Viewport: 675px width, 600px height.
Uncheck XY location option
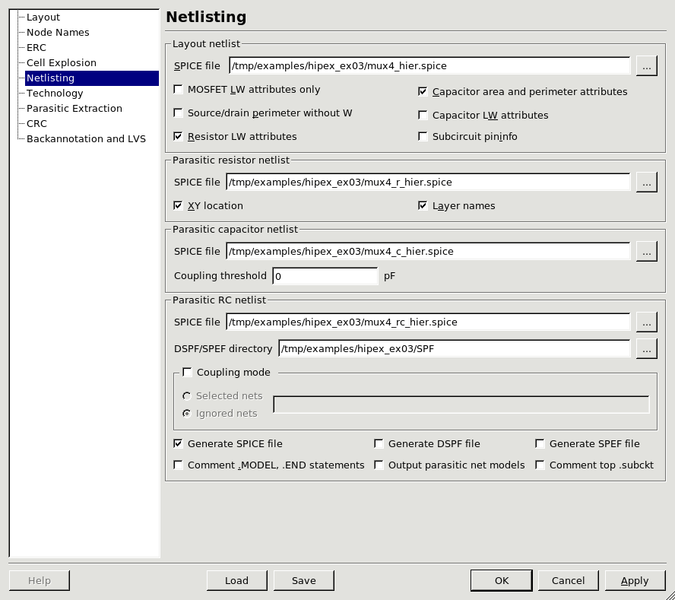tap(179, 206)
